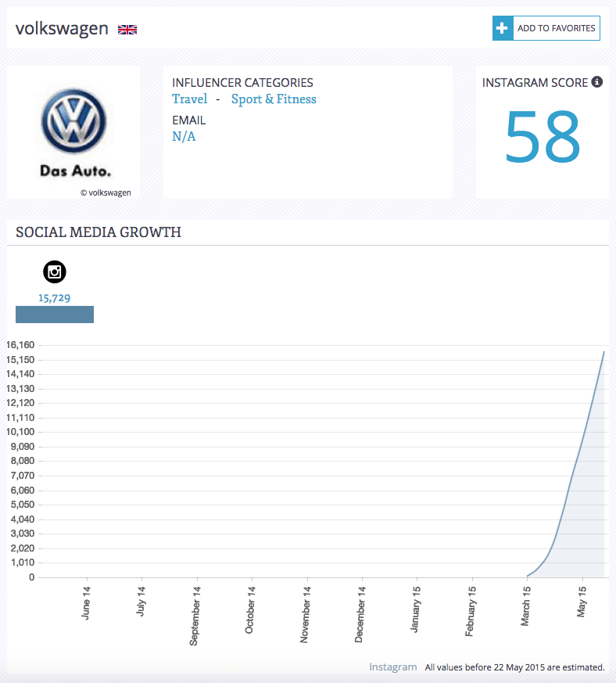Click the black Instagram camera icon
Viewport: 616px width, 683px height.
55,271
